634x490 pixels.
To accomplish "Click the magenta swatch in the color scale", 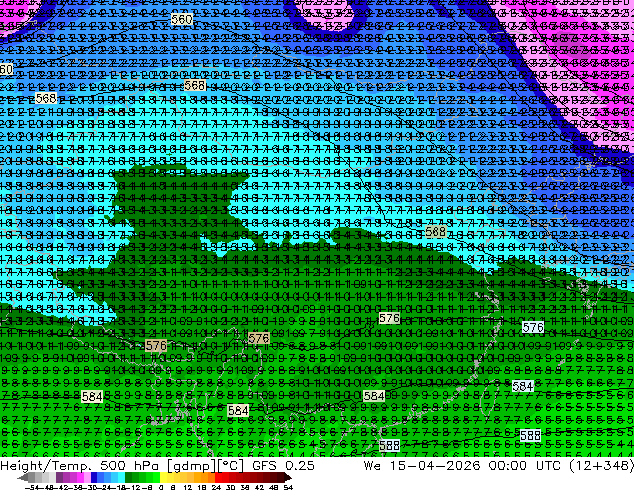I will tap(80, 477).
